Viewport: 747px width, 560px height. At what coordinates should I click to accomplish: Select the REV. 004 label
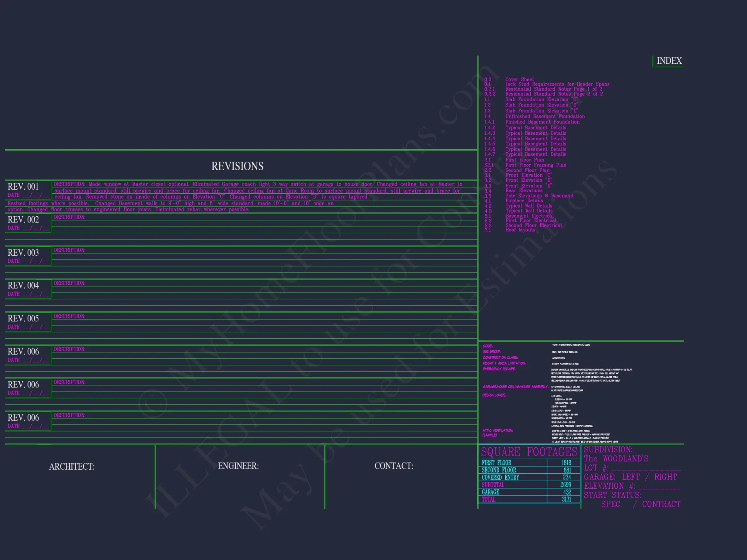click(x=23, y=286)
